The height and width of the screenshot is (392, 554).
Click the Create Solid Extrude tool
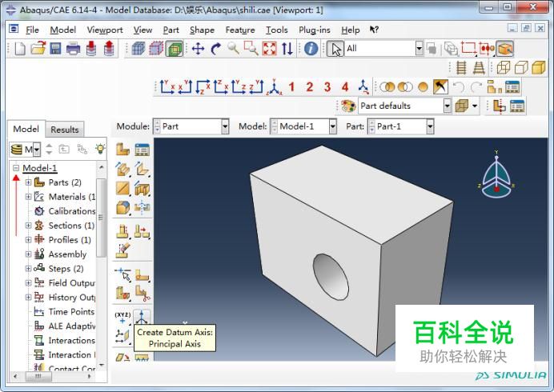[x=122, y=169]
